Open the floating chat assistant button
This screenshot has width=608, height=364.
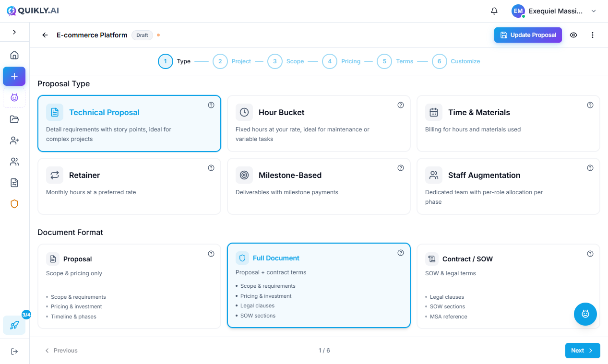tap(585, 314)
